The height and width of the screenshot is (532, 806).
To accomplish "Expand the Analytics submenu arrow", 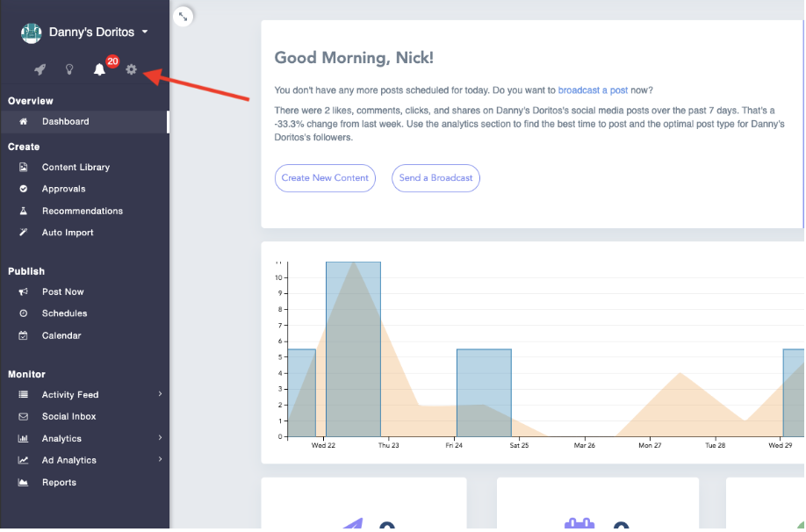I will click(160, 437).
